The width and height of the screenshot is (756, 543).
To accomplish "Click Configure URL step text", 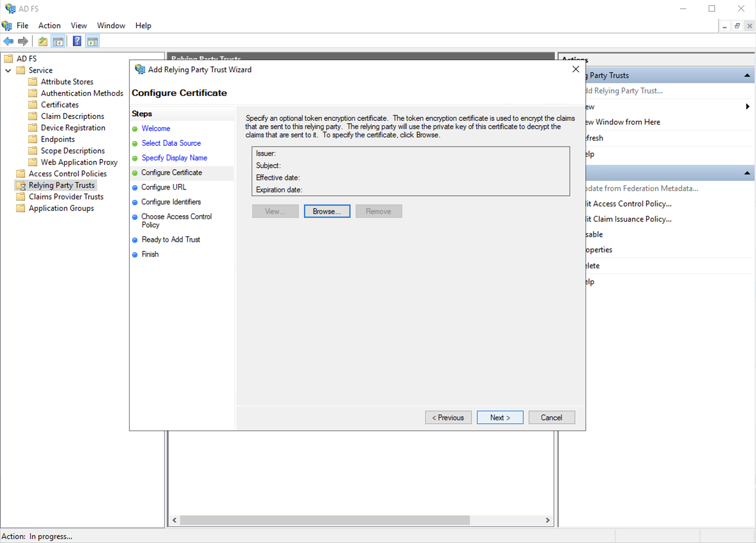I will click(164, 187).
